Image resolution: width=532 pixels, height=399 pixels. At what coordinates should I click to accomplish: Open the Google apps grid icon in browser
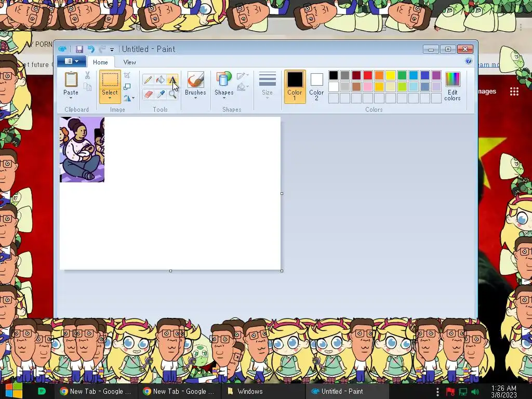coord(514,91)
